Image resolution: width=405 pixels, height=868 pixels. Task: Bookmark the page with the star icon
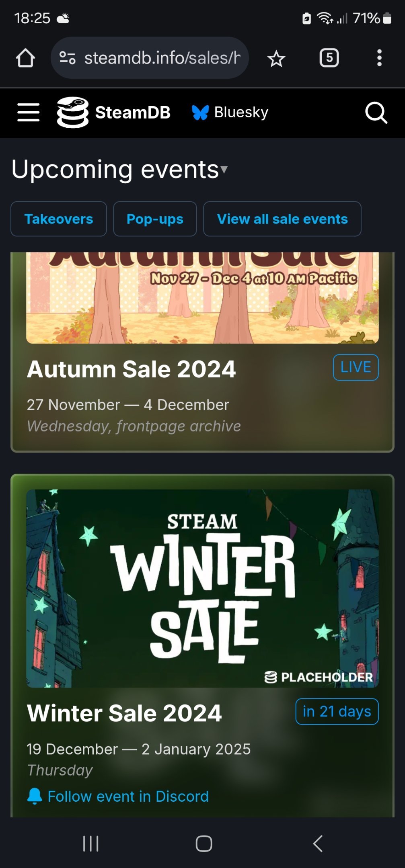point(276,59)
